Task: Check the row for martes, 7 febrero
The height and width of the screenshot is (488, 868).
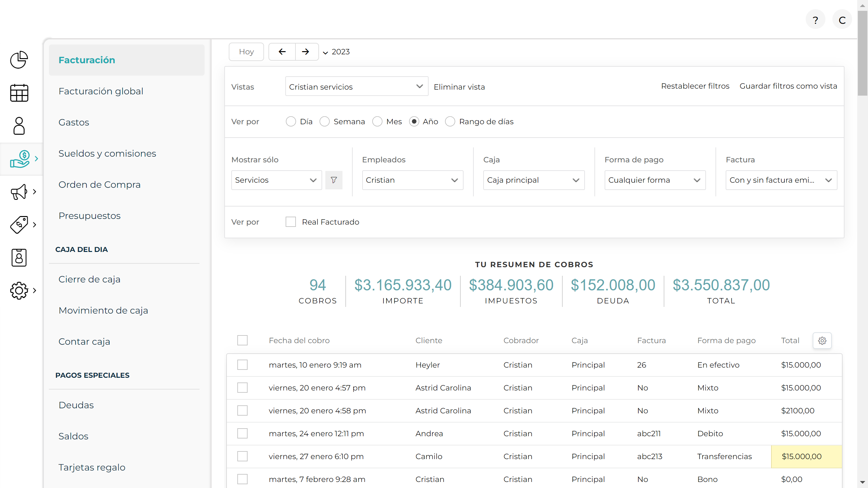Action: tap(242, 479)
